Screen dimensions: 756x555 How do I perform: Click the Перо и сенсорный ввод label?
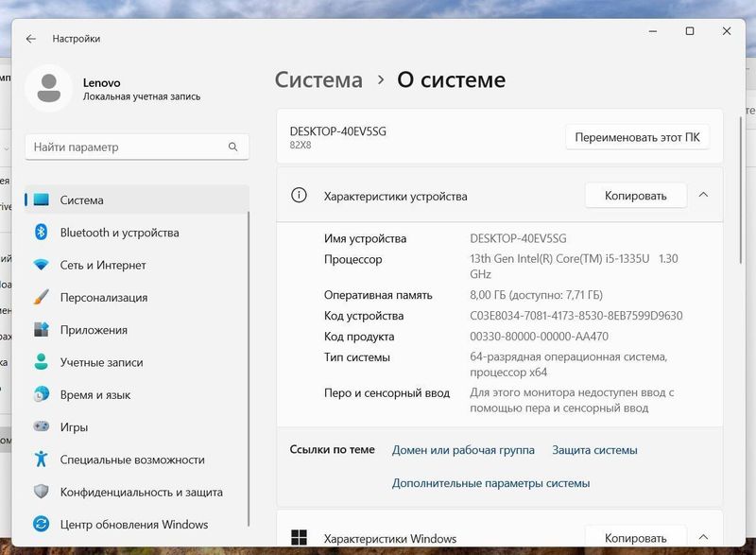click(x=387, y=393)
